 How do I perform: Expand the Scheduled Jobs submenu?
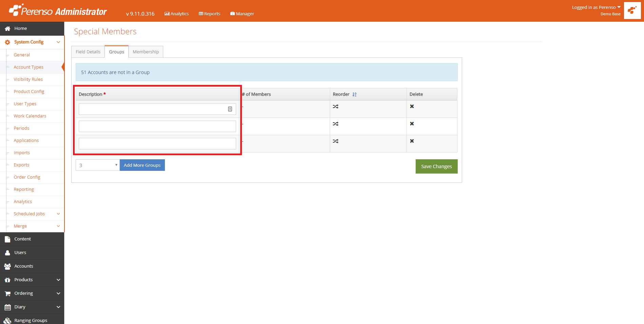[58, 214]
